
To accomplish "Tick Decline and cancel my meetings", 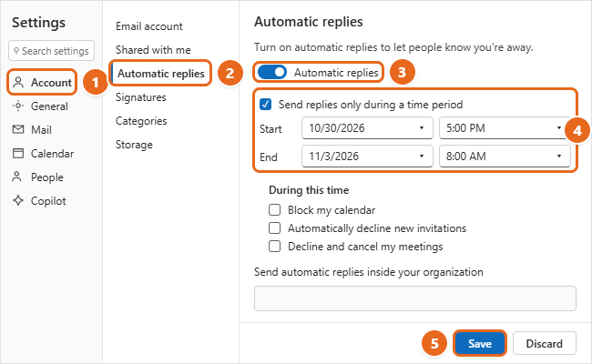I will [274, 246].
